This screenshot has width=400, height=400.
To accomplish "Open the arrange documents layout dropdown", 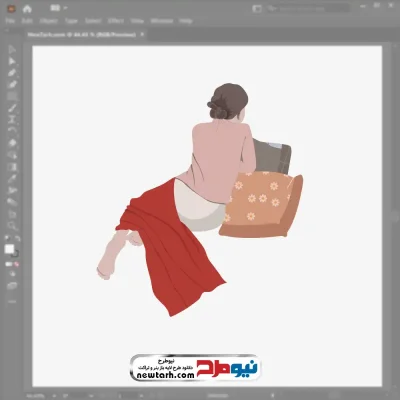I will coord(59,8).
